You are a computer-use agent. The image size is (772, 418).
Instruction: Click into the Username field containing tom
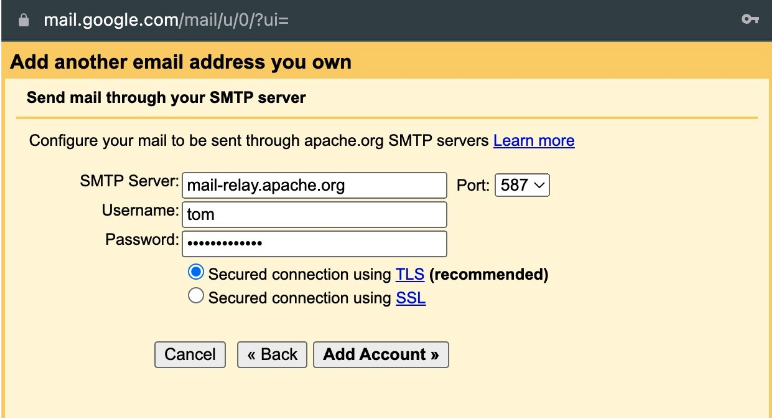pos(314,214)
